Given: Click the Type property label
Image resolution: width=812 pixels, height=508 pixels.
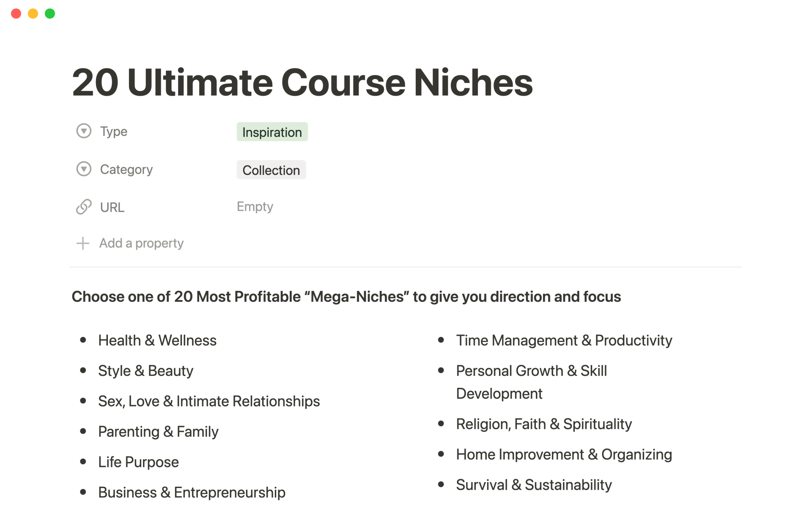Looking at the screenshot, I should pyautogui.click(x=114, y=132).
